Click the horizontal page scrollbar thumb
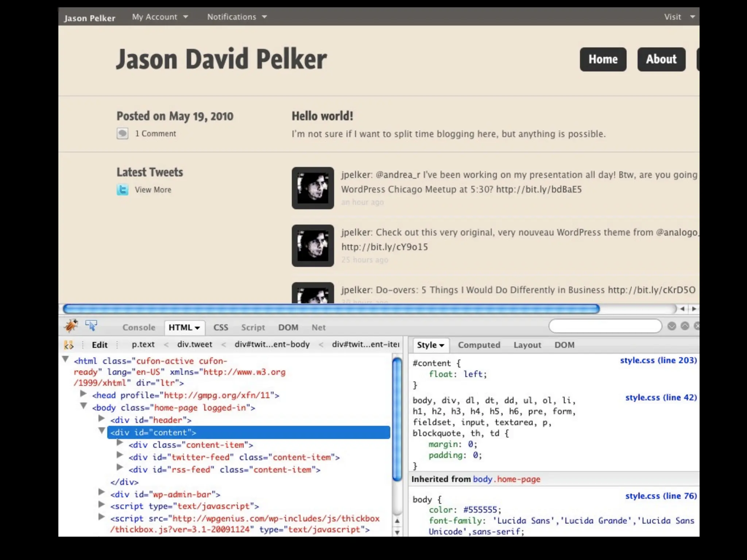The height and width of the screenshot is (560, 747). tap(331, 309)
